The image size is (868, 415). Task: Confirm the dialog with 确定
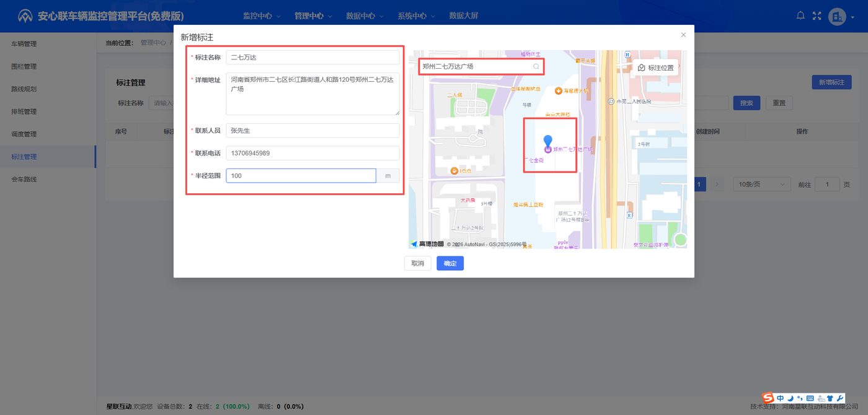[450, 263]
